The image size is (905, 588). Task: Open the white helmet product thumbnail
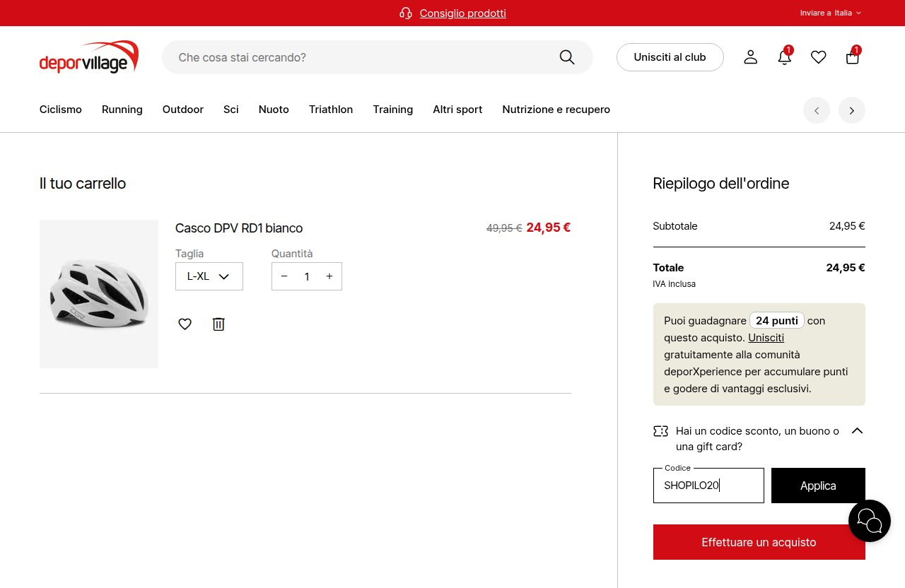tap(99, 294)
